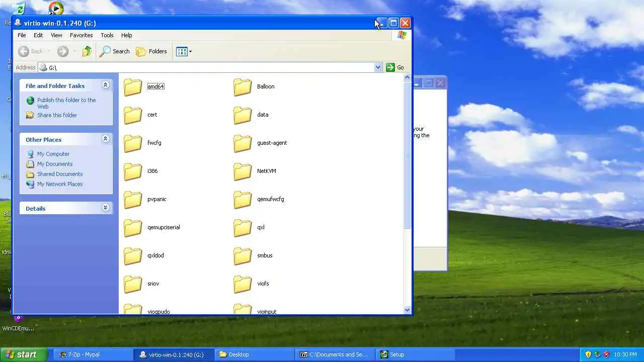
Task: Switch to C:\Documents and Se... taskbar item
Action: pyautogui.click(x=335, y=354)
